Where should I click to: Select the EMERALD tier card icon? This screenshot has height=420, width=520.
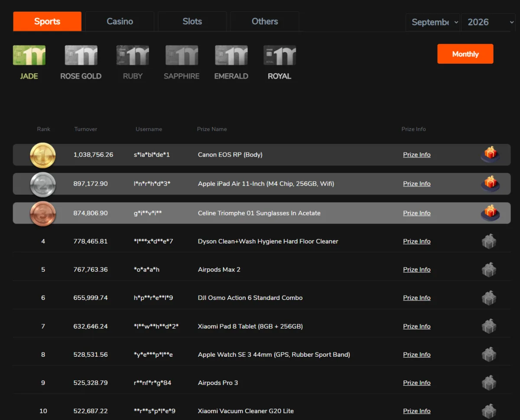tap(231, 55)
